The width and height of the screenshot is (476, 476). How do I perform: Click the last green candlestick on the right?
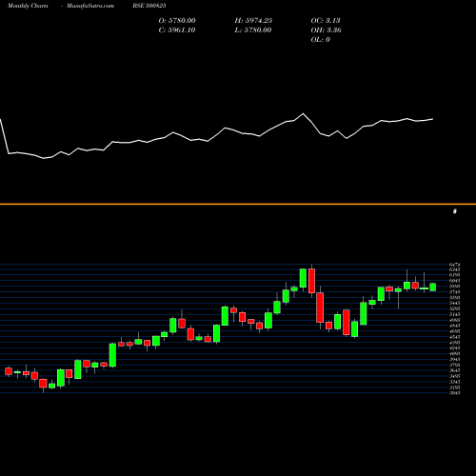point(433,287)
